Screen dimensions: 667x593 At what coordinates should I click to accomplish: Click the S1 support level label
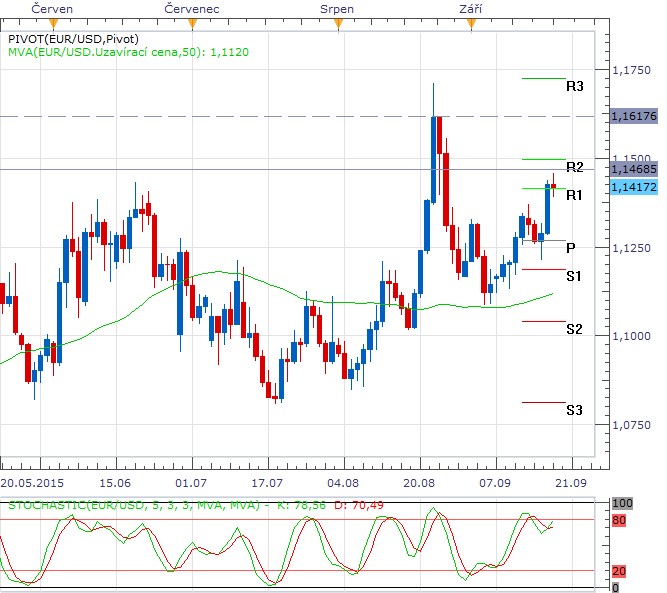pos(574,275)
